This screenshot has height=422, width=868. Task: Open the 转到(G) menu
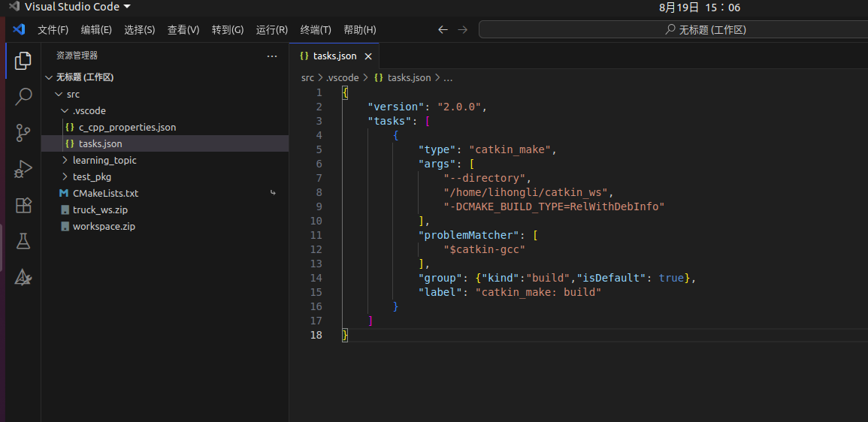click(228, 30)
